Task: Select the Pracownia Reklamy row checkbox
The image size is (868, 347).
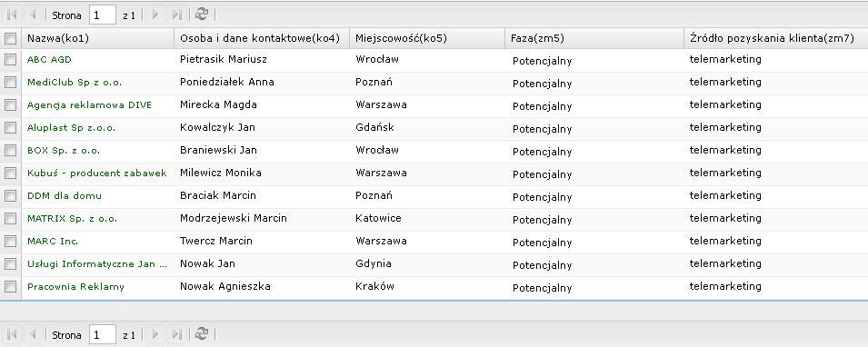Action: [10, 287]
